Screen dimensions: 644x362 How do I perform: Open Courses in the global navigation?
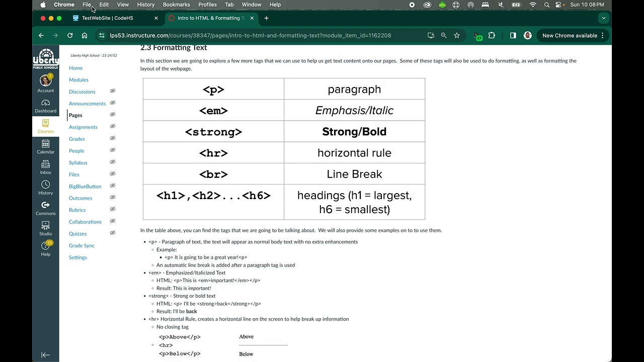[x=45, y=127]
